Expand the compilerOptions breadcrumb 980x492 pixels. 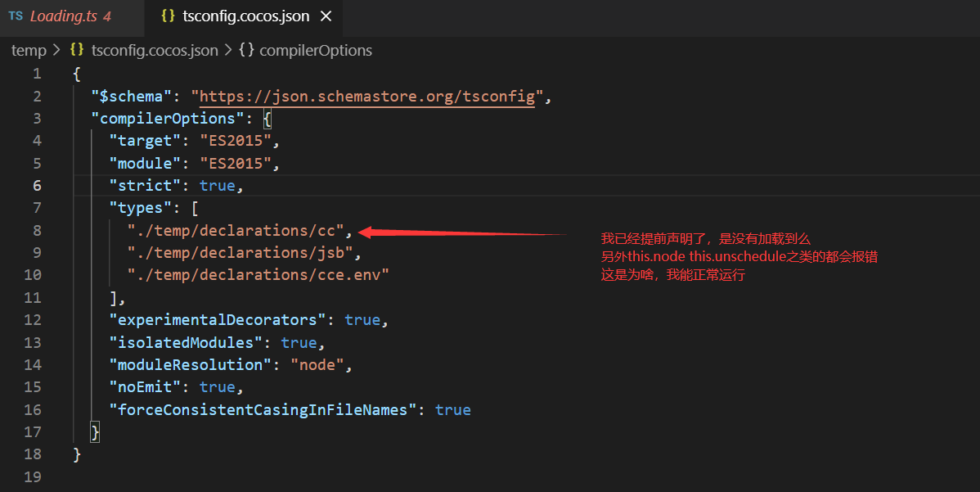coord(315,51)
